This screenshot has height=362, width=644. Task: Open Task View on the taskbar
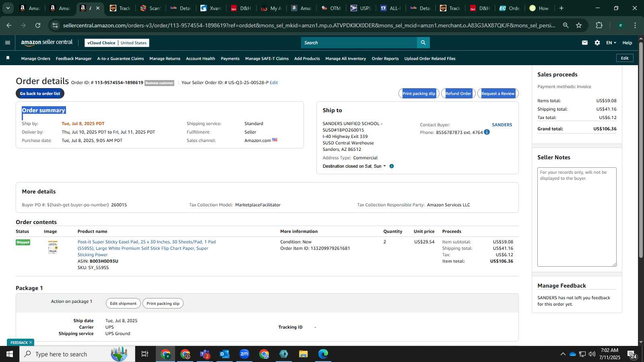coord(145,354)
